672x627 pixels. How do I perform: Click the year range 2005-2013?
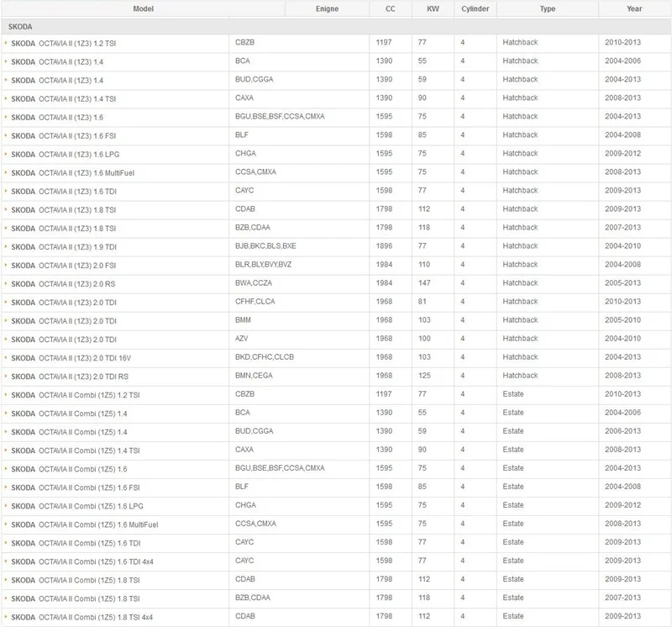tap(622, 282)
